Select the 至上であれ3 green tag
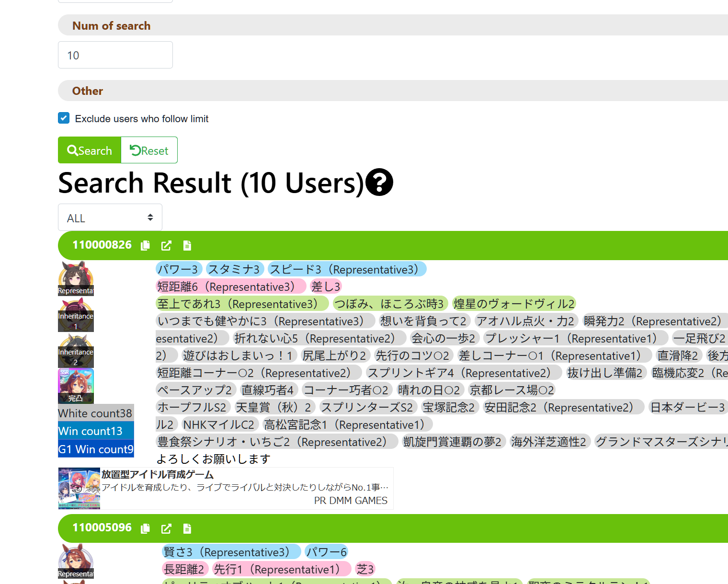This screenshot has height=584, width=728. click(x=242, y=304)
